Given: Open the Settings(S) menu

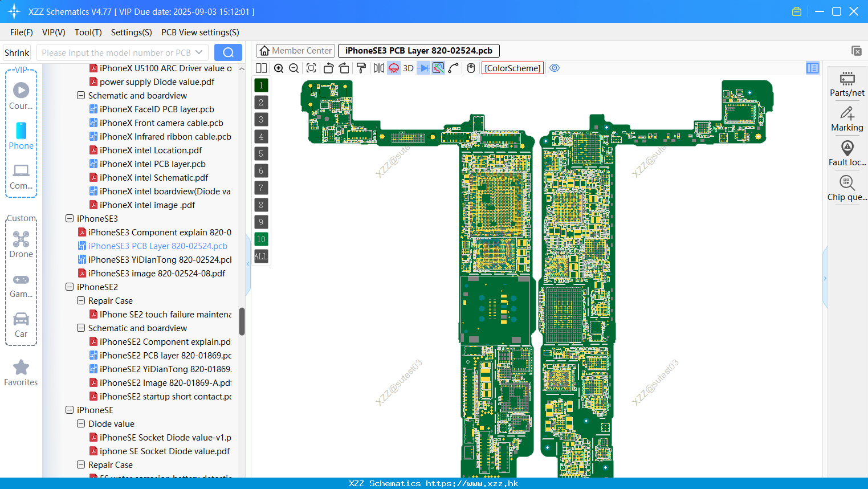Looking at the screenshot, I should tap(132, 32).
